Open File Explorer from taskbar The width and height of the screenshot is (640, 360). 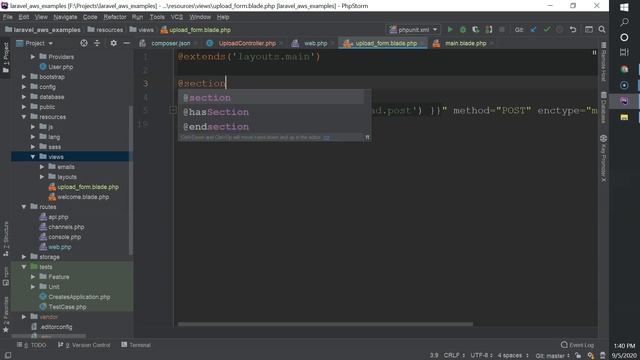tap(624, 117)
